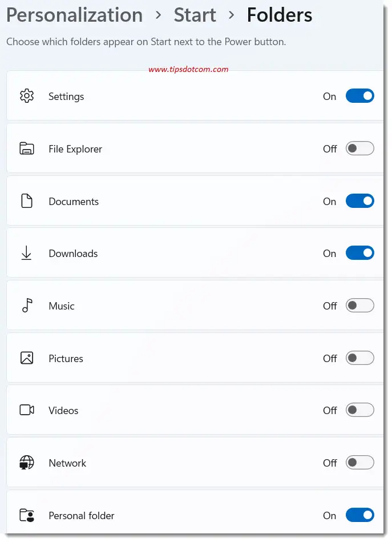Turn off the Downloads toggle
This screenshot has width=392, height=542.
pos(360,253)
